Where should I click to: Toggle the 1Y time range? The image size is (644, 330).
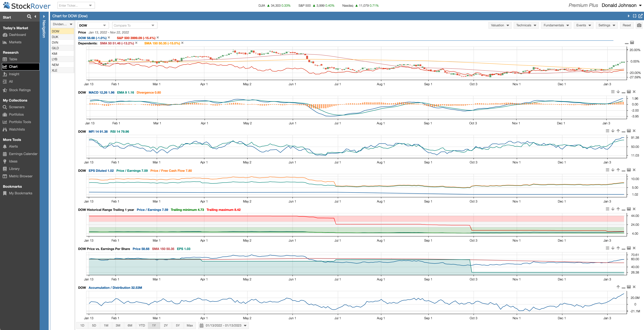tap(154, 325)
